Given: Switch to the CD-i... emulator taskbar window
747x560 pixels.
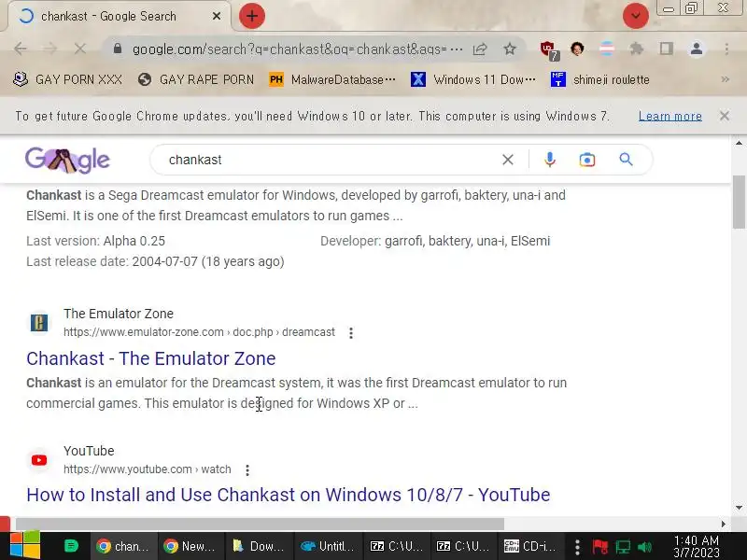Looking at the screenshot, I should point(530,546).
